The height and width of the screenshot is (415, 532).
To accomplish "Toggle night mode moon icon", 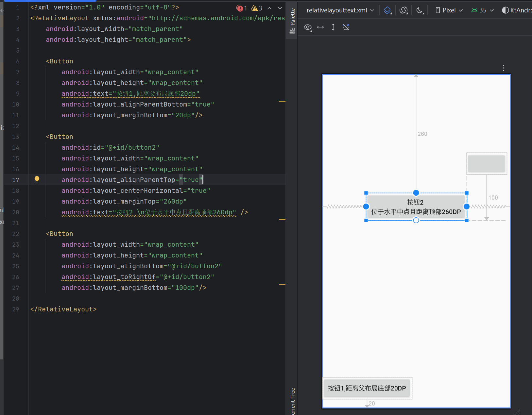I will pyautogui.click(x=420, y=10).
